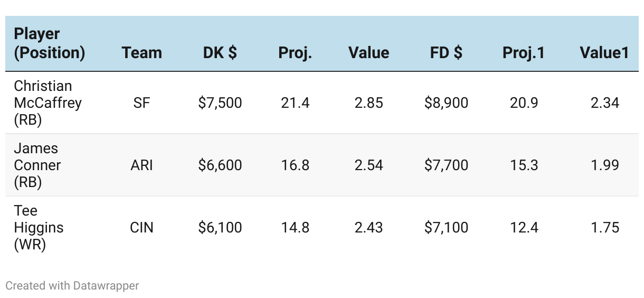This screenshot has width=644, height=298.
Task: Select the 2.85 value cell
Action: tap(368, 103)
